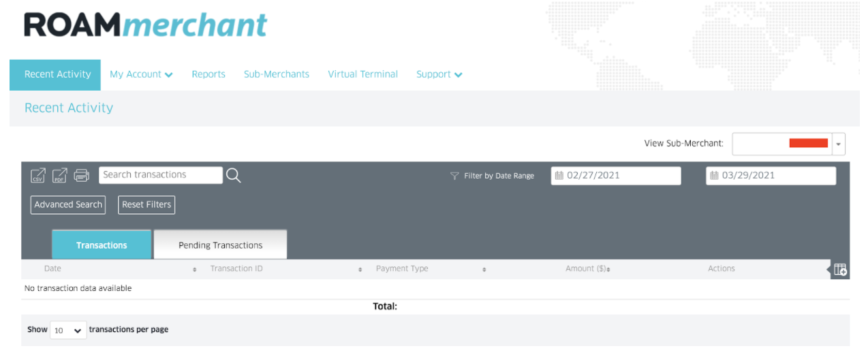Click the search magnifying glass icon
This screenshot has width=868, height=357.
234,175
